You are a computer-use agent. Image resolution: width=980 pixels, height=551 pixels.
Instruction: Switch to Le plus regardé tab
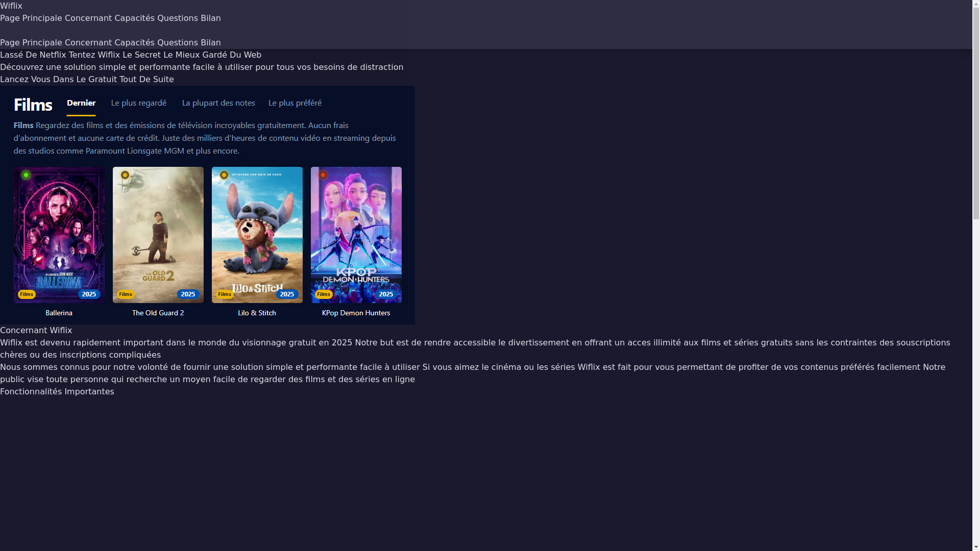tap(139, 103)
